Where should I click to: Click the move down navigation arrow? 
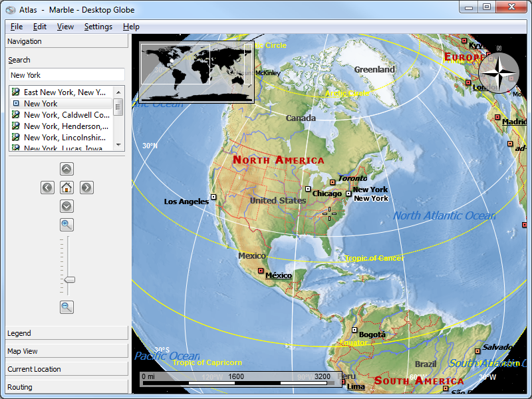click(66, 206)
